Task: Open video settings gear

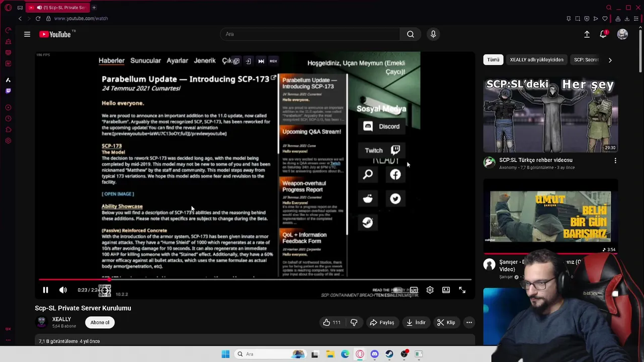Action: tap(430, 290)
